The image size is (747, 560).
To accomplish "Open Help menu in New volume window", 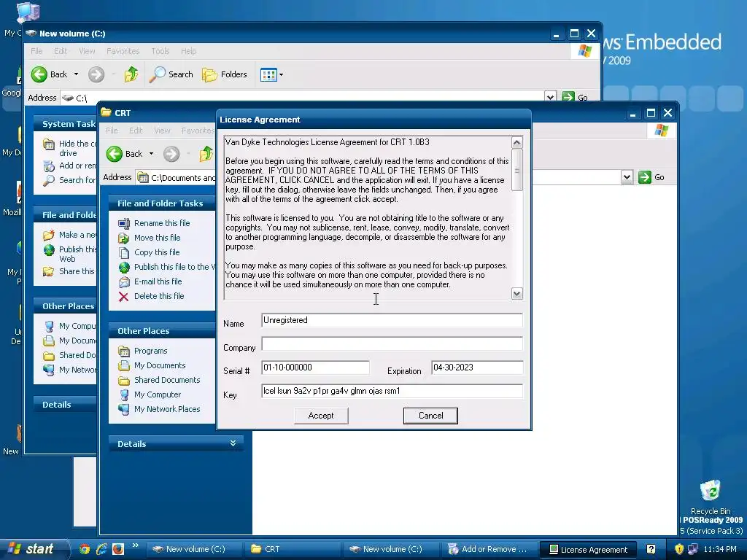I will (189, 51).
